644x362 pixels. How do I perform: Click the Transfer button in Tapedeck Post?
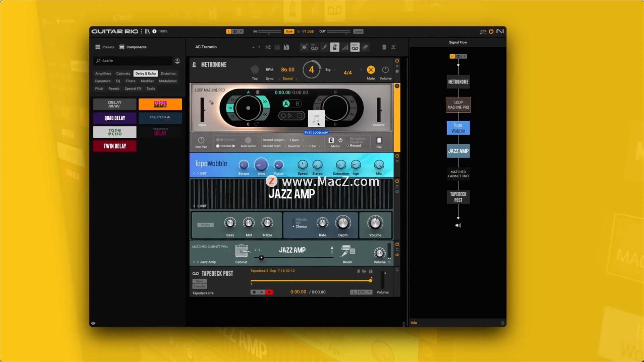click(200, 287)
